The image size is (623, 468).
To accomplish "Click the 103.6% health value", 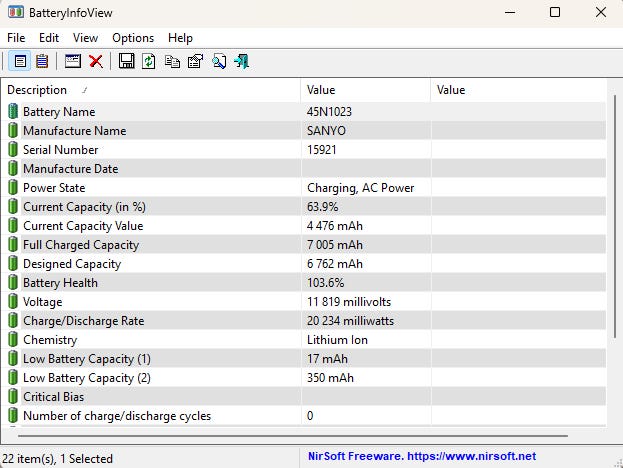I will coord(326,283).
